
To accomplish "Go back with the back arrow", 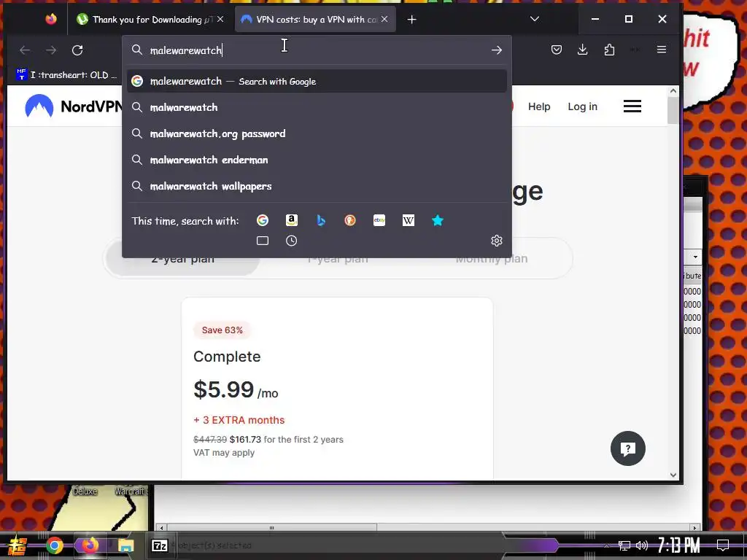I will point(25,50).
